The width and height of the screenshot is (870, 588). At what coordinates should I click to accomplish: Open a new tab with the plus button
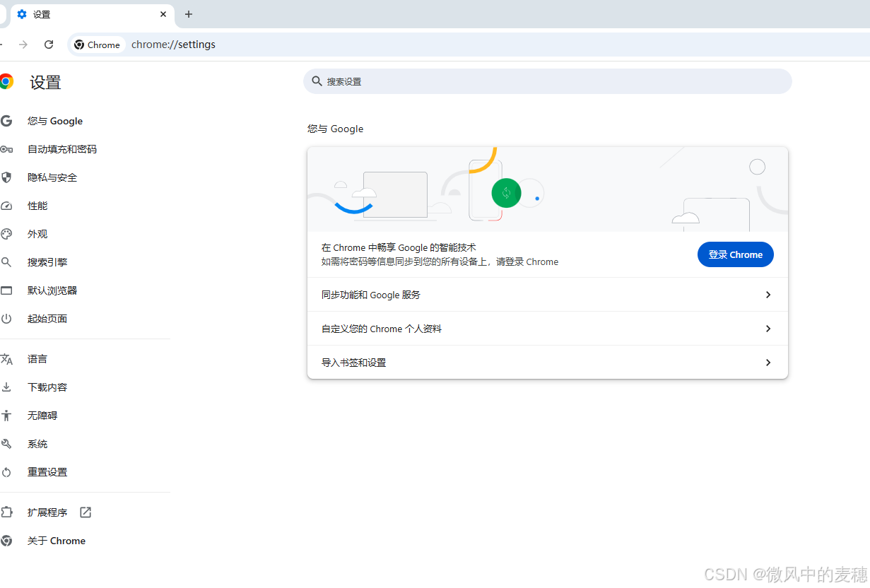click(x=188, y=14)
